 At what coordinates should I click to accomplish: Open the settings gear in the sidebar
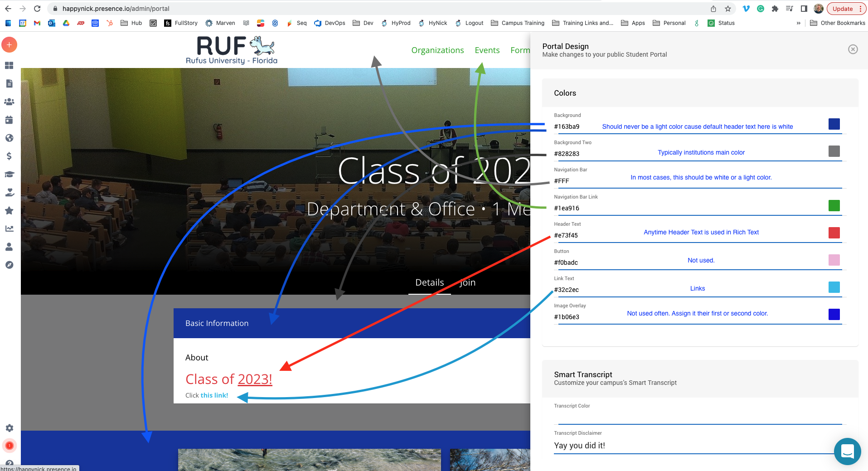pyautogui.click(x=9, y=427)
